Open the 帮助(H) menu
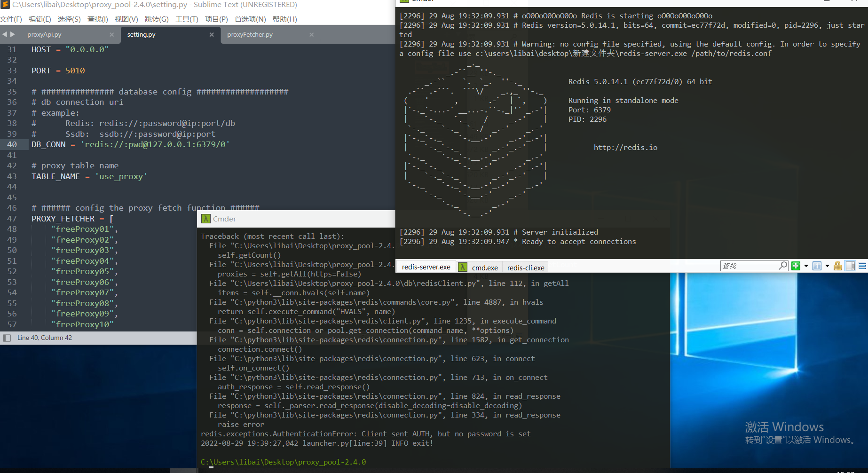The width and height of the screenshot is (868, 473). tap(284, 19)
